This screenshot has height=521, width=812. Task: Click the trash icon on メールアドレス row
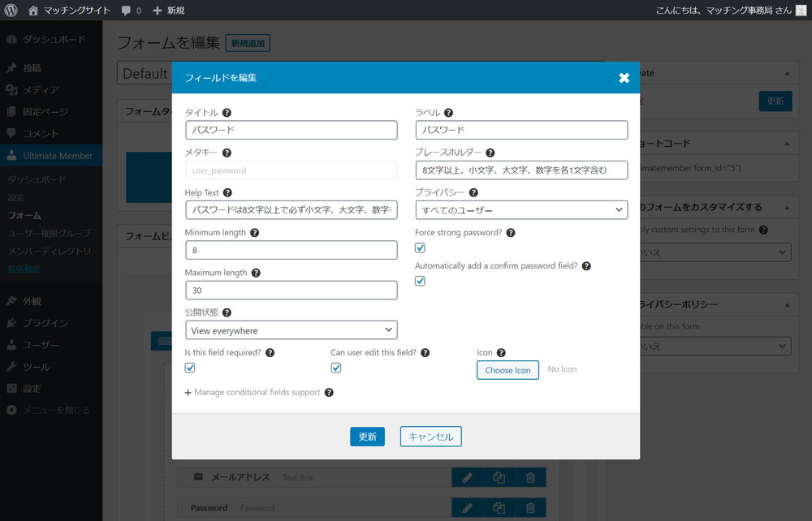click(530, 477)
